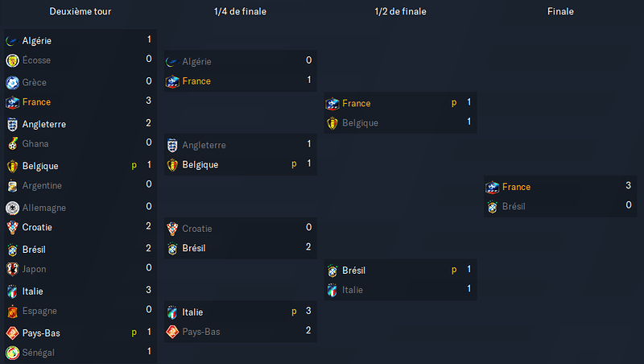
Task: Click Pays-Bas crest in quarter-final
Action: [172, 332]
